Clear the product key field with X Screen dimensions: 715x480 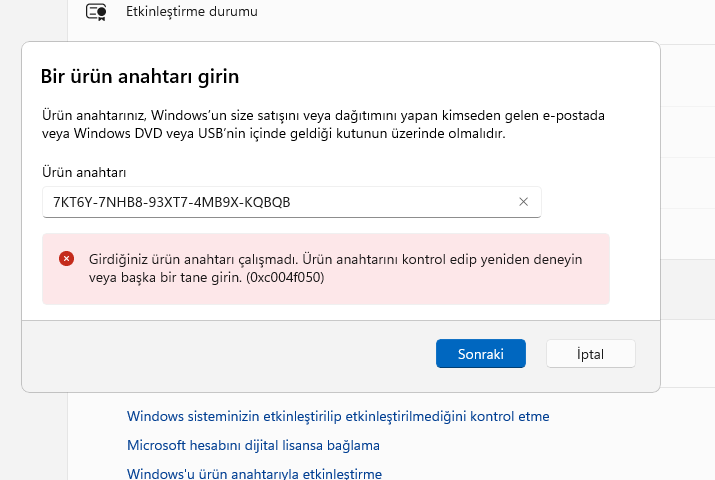pyautogui.click(x=523, y=202)
